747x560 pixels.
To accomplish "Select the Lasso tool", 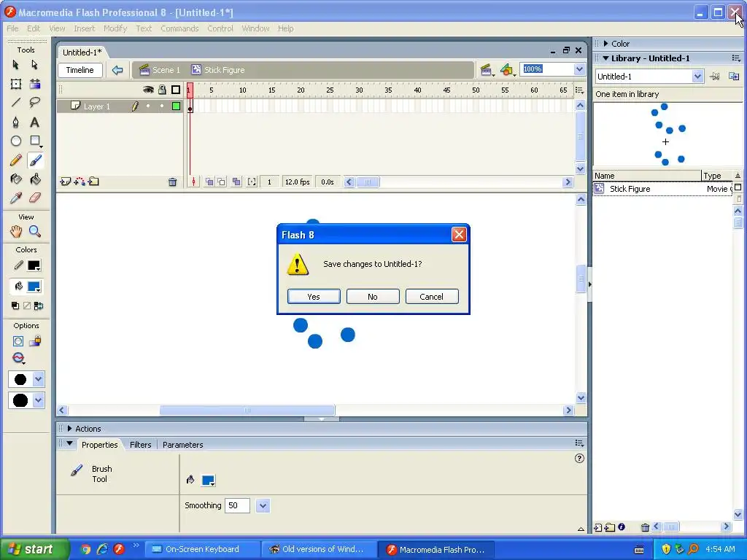I will tap(35, 102).
